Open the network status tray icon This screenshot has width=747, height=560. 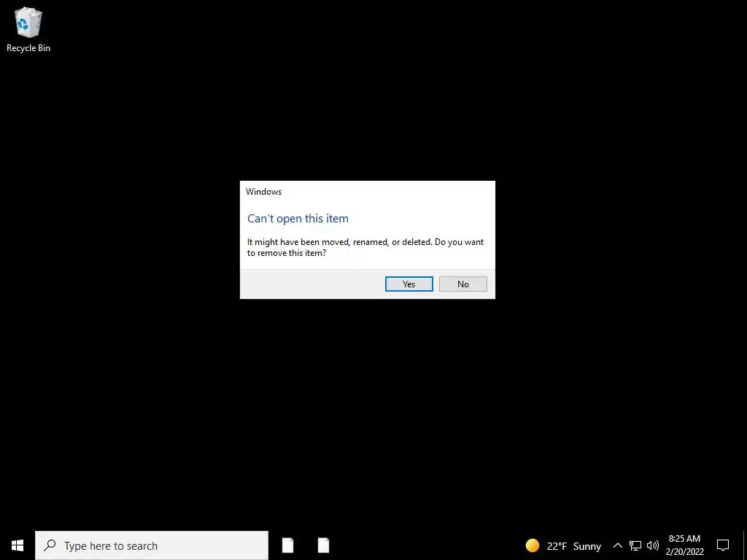coord(635,545)
